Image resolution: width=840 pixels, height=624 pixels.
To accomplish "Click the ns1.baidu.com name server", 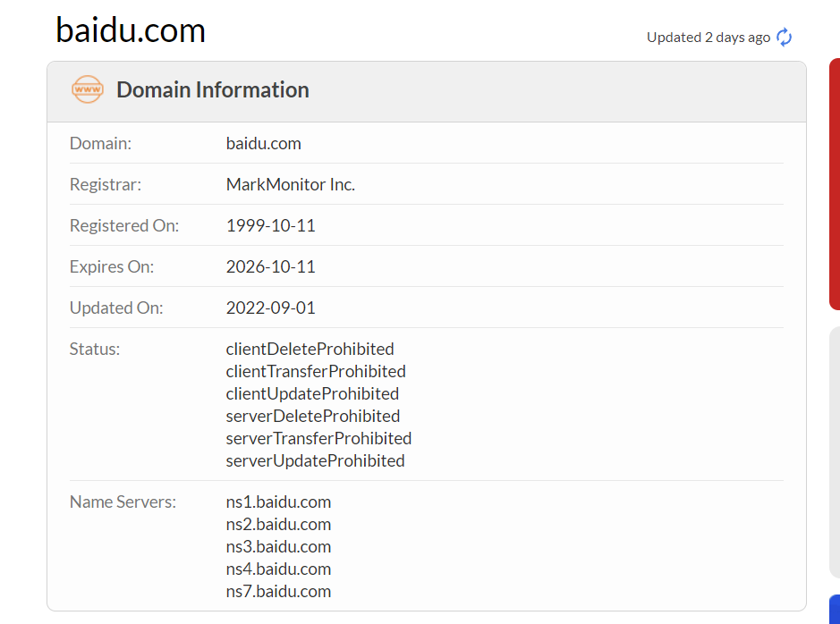I will (x=278, y=502).
